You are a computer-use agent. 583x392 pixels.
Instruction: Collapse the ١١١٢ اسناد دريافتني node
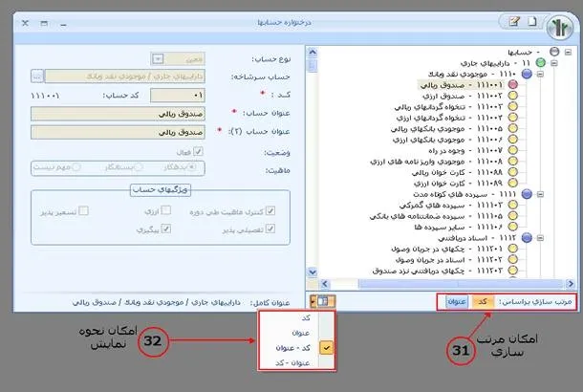pyautogui.click(x=540, y=238)
